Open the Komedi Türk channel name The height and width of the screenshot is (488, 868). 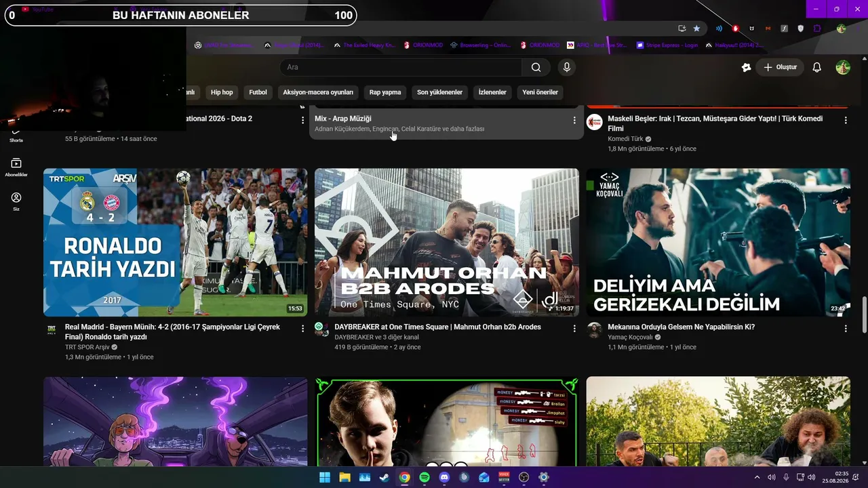tap(625, 139)
